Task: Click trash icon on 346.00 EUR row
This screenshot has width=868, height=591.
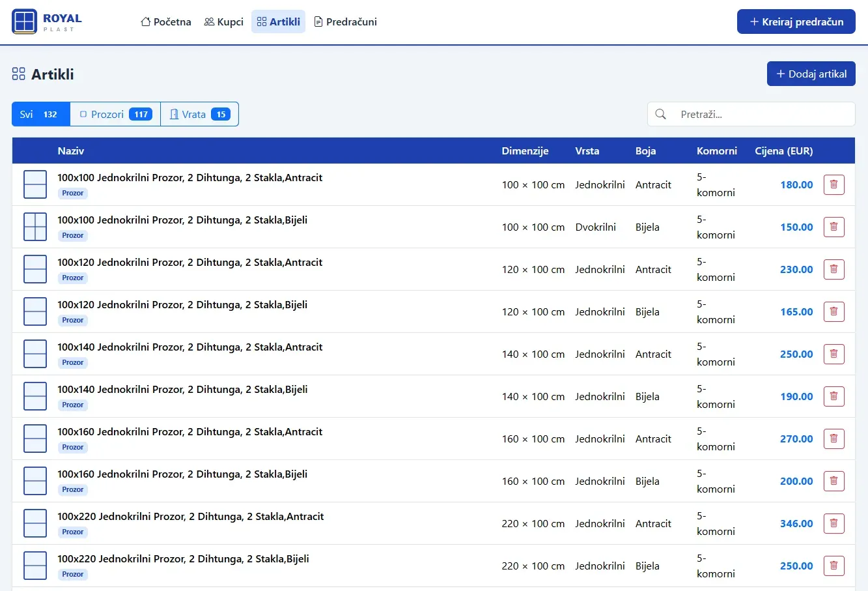Action: click(x=833, y=523)
